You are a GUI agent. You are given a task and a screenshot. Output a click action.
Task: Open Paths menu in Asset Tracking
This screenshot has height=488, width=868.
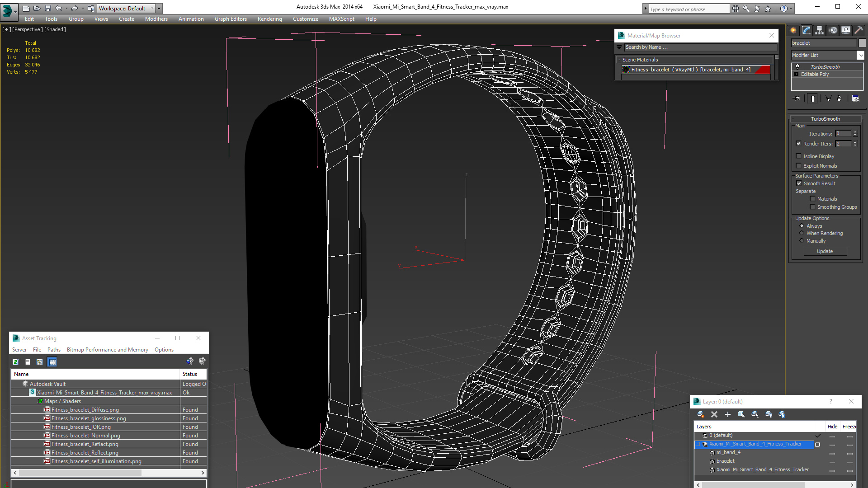click(54, 350)
